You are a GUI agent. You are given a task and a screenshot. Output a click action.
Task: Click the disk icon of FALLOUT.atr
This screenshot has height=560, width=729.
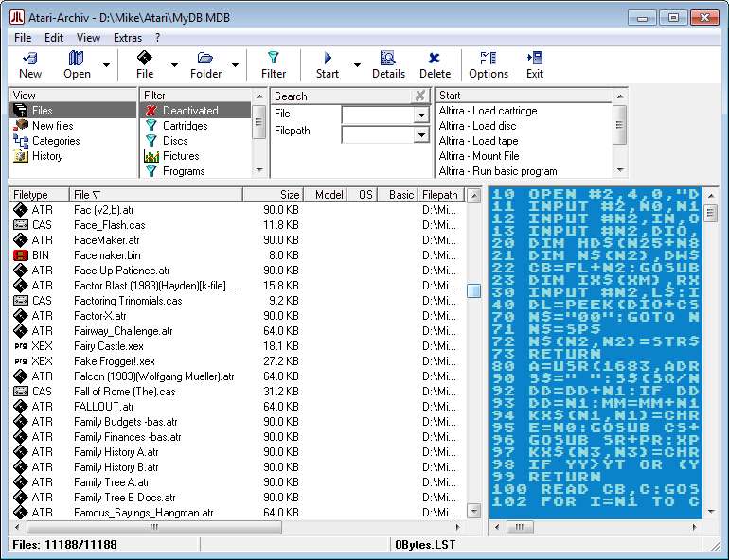[x=21, y=407]
